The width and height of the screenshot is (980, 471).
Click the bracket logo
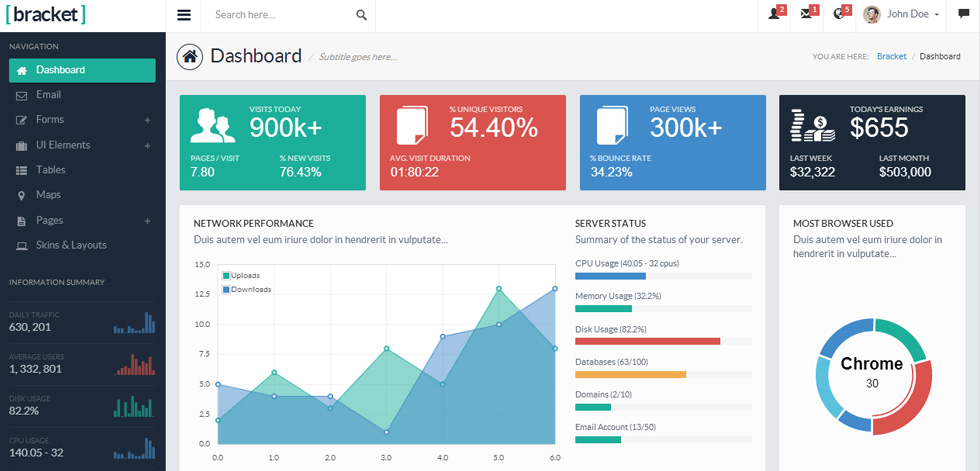pos(45,15)
